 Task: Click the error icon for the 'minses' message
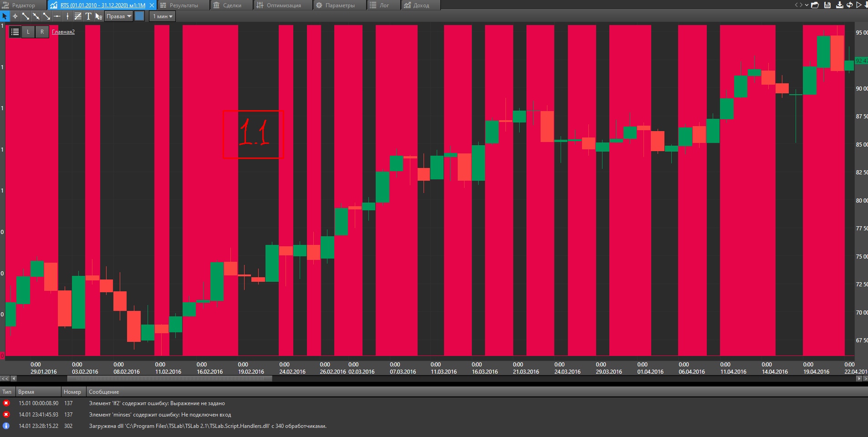(6, 415)
